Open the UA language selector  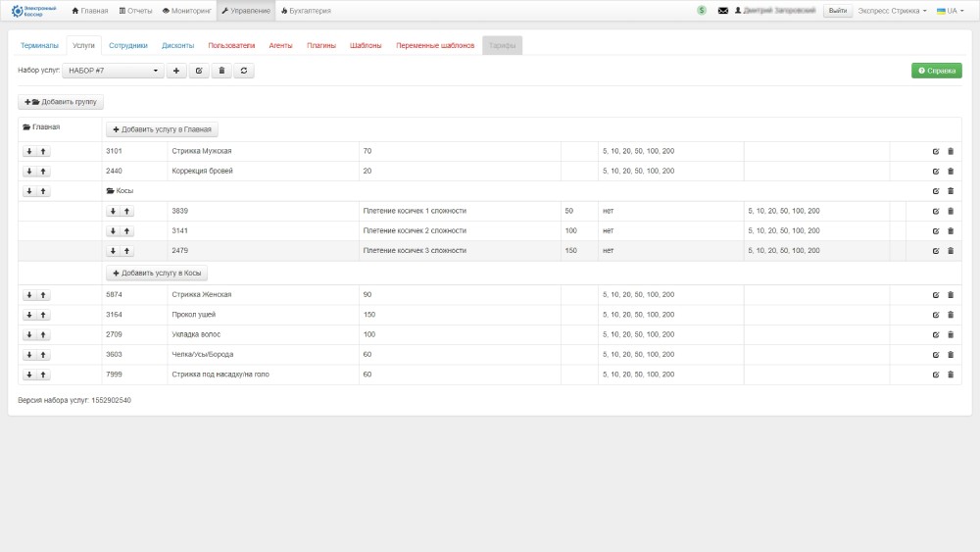pyautogui.click(x=951, y=11)
